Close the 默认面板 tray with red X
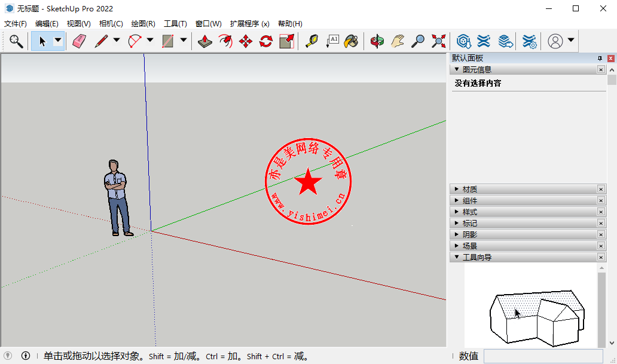Screen dimensions: 617x364 pyautogui.click(x=610, y=58)
